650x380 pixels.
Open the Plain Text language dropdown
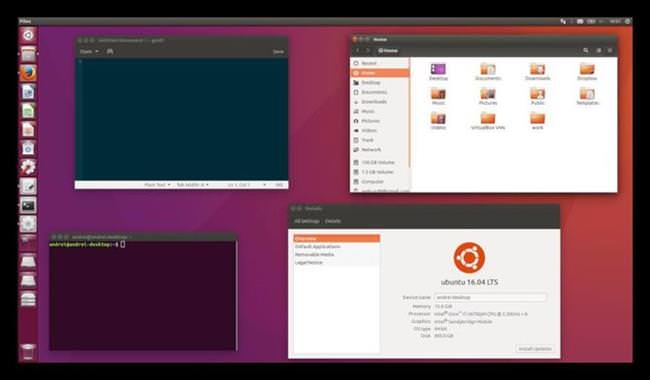157,185
